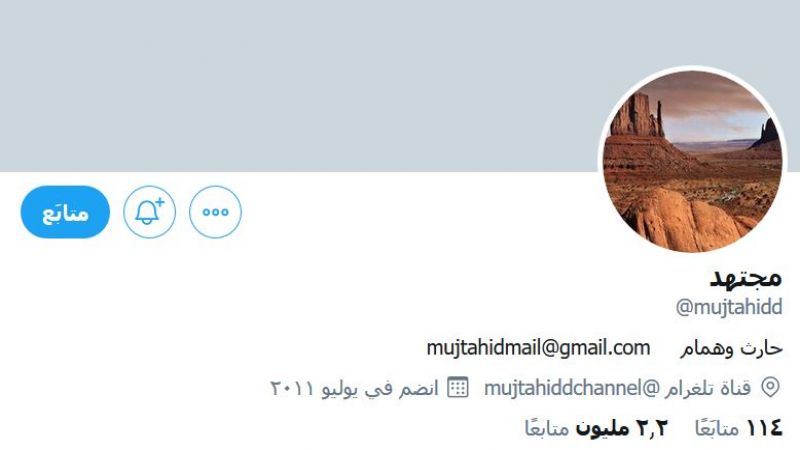Click the calendar joined-date icon
Image resolution: width=800 pixels, height=450 pixels.
458,387
